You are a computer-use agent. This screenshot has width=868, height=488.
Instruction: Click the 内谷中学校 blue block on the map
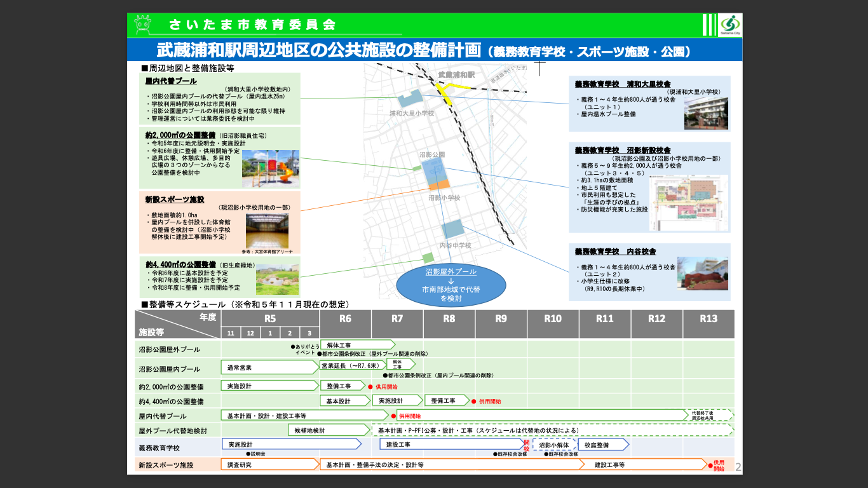pos(453,229)
